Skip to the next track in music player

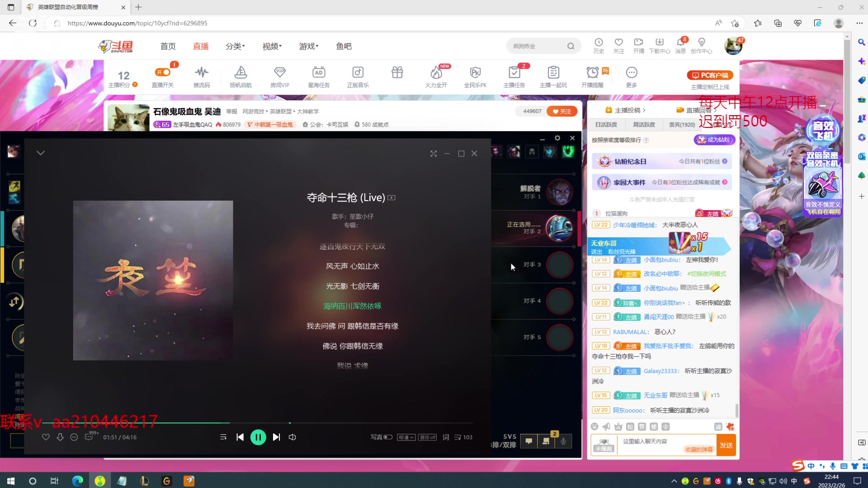tap(276, 437)
